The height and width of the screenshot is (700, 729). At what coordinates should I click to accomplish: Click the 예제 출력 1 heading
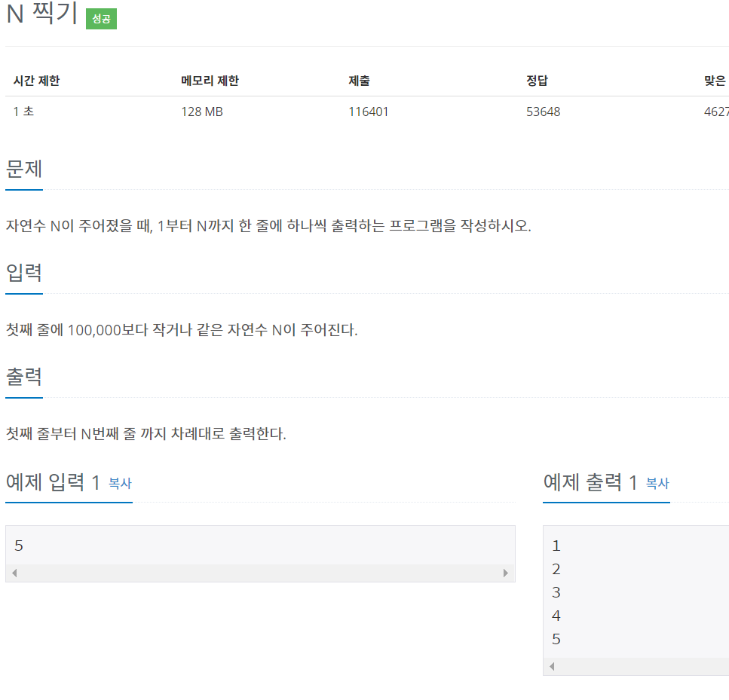pyautogui.click(x=590, y=482)
